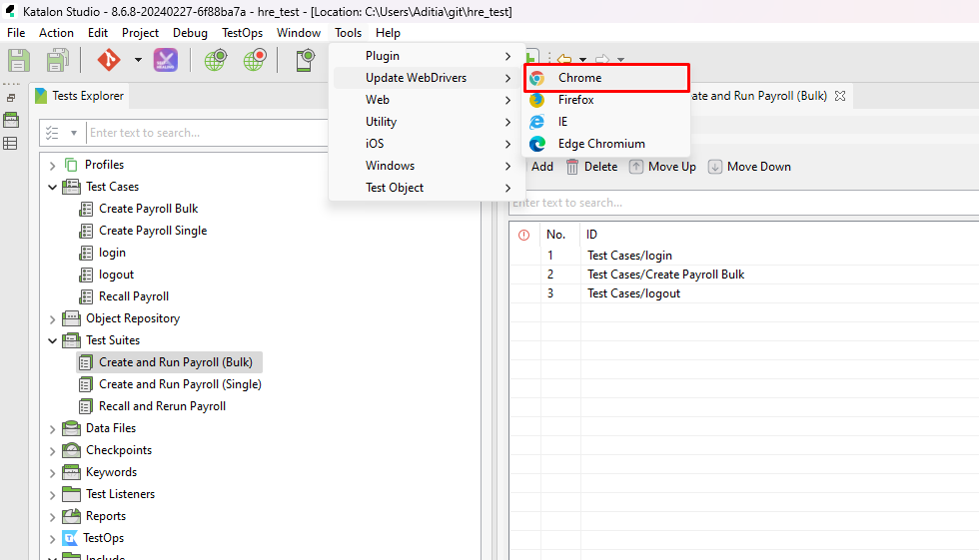Open the Git toolbar icon
The height and width of the screenshot is (560, 979).
click(109, 60)
